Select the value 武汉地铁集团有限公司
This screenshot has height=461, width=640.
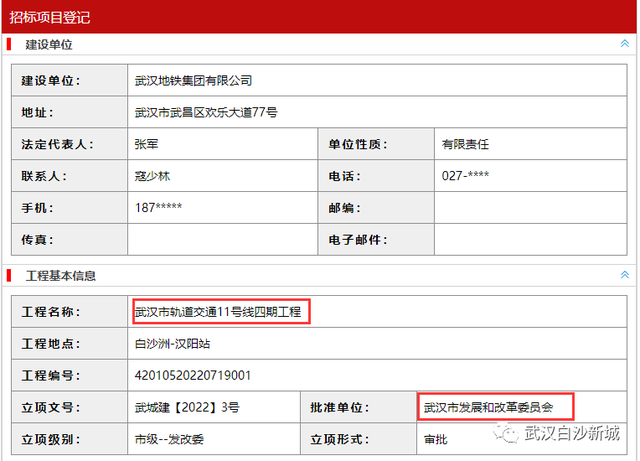pyautogui.click(x=193, y=80)
